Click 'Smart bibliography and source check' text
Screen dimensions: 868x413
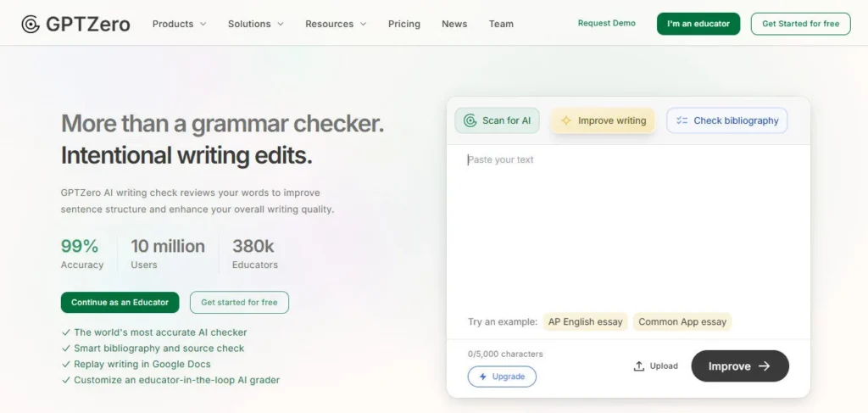[159, 349]
